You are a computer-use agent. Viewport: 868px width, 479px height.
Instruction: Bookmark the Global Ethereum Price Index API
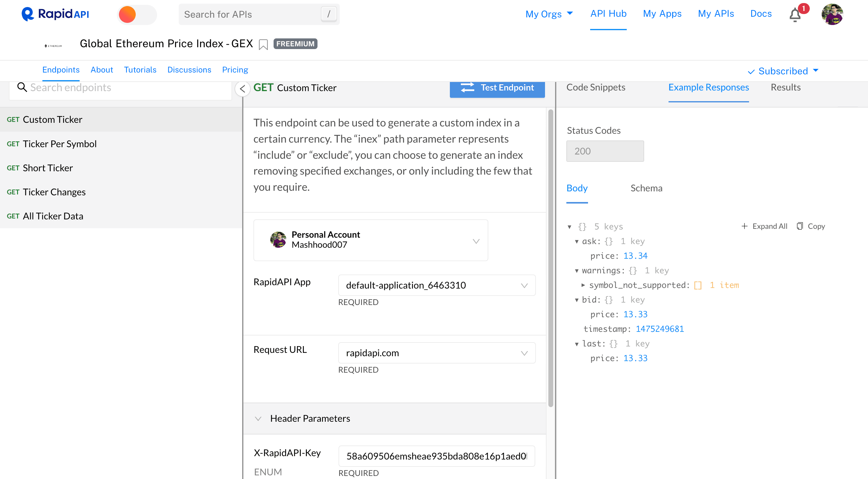tap(263, 44)
